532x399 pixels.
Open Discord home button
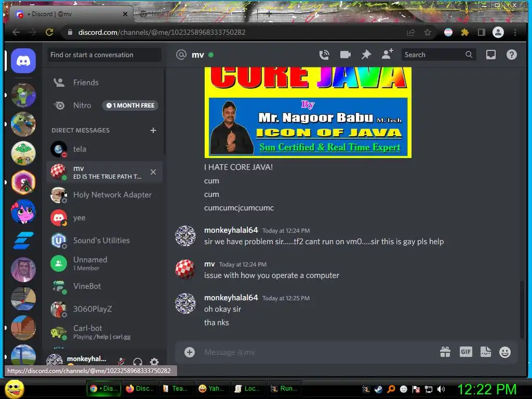23,61
